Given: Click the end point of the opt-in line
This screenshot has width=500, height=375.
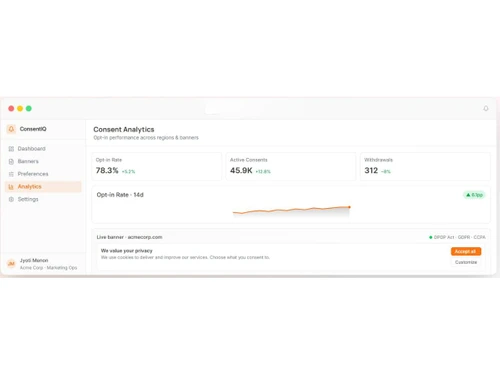Looking at the screenshot, I should click(x=349, y=207).
